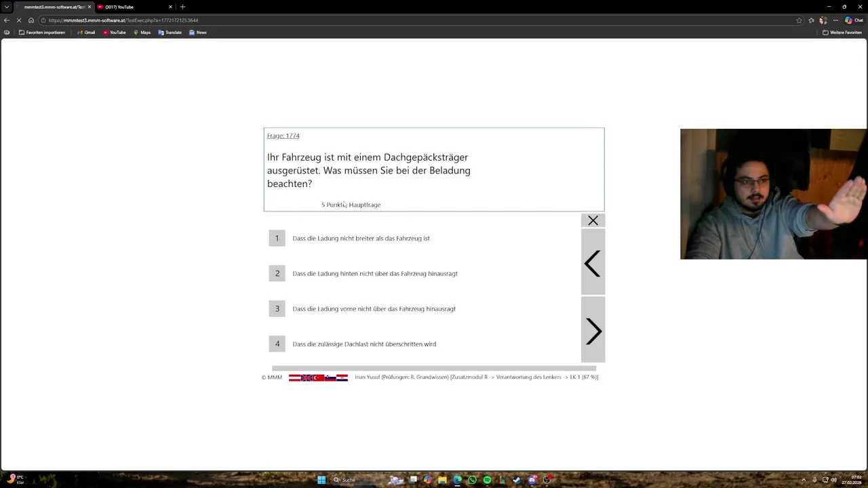The image size is (868, 488).
Task: Open Spotify from the taskbar
Action: [x=487, y=480]
